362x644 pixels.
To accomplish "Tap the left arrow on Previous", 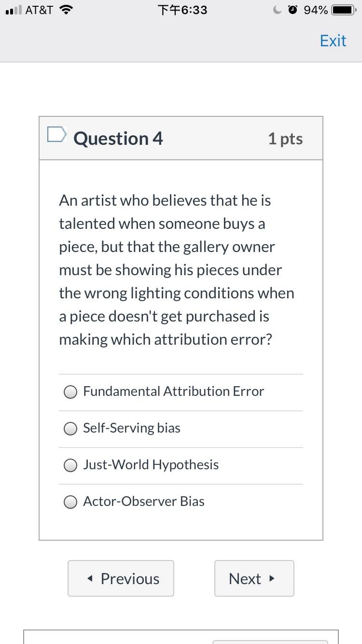I will pos(90,578).
